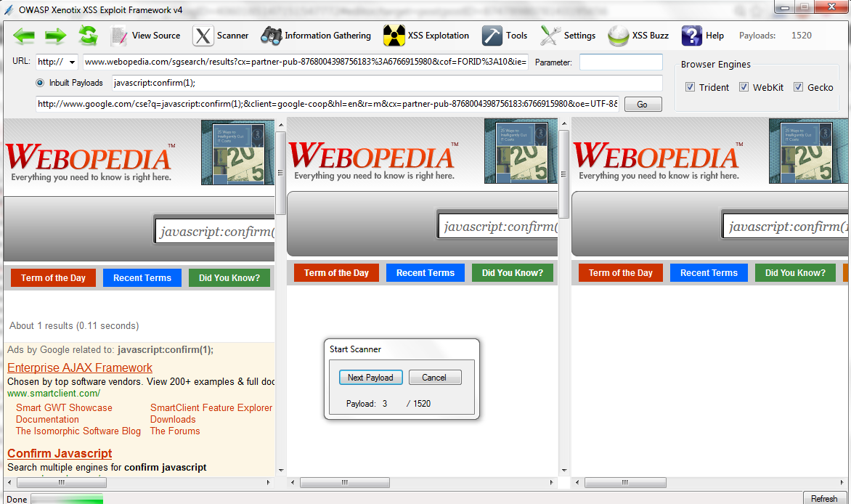Open XSS Exploitation radiation icon
Image resolution: width=851 pixels, height=504 pixels.
[394, 36]
